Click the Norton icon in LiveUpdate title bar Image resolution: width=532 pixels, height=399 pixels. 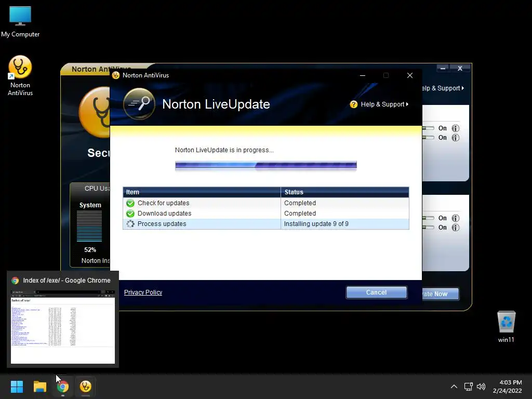116,75
